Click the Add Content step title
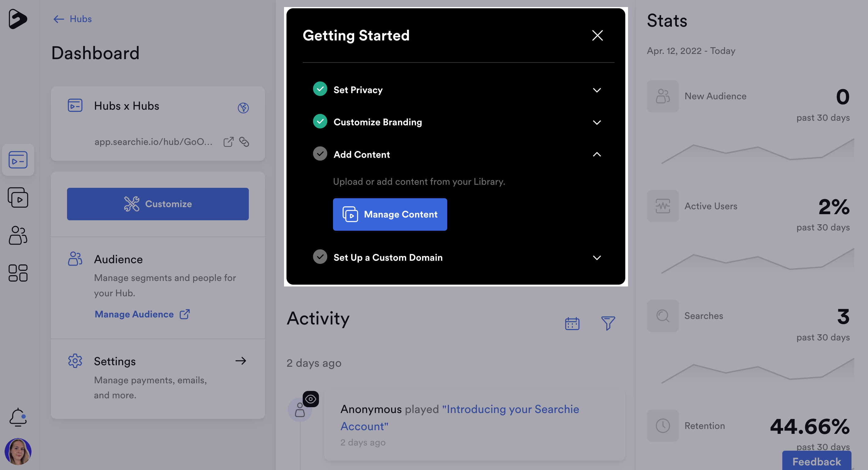Screen dimensions: 868x470 tap(361, 154)
